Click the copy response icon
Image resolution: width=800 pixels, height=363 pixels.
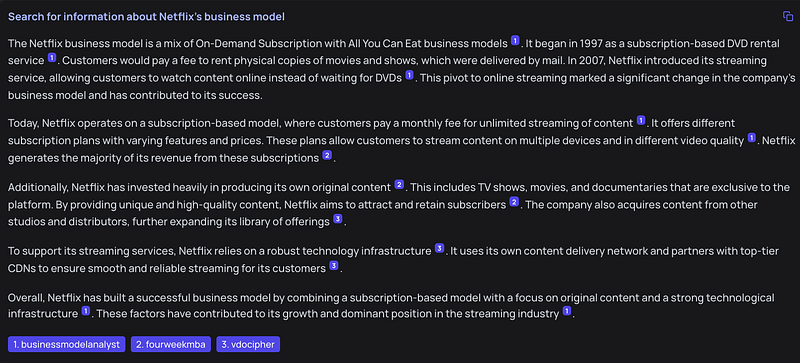pyautogui.click(x=788, y=16)
